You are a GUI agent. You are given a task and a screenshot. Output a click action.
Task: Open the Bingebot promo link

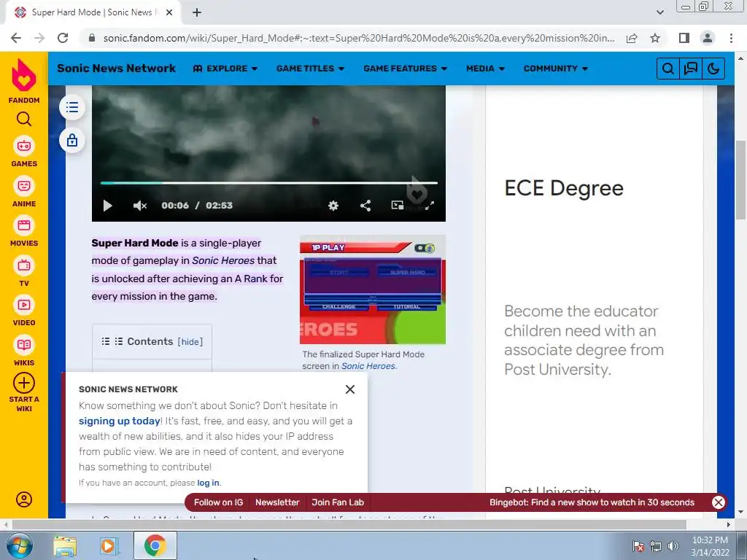[592, 502]
